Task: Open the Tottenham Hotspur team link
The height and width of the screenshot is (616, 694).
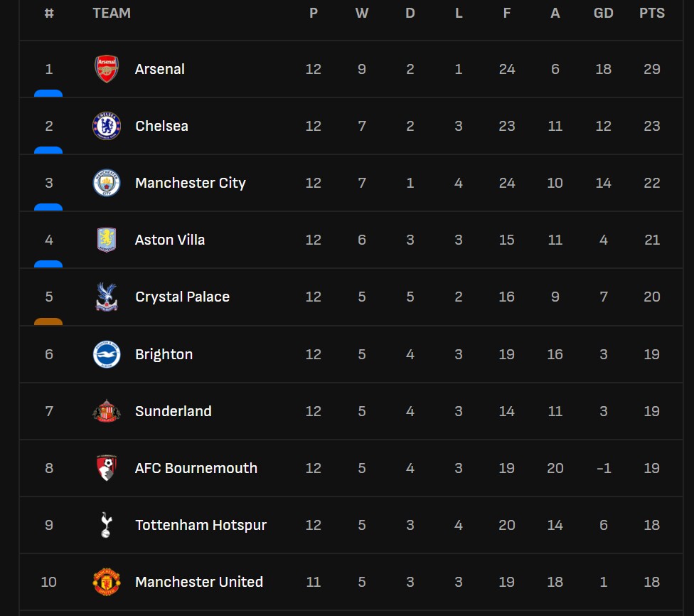Action: (201, 525)
